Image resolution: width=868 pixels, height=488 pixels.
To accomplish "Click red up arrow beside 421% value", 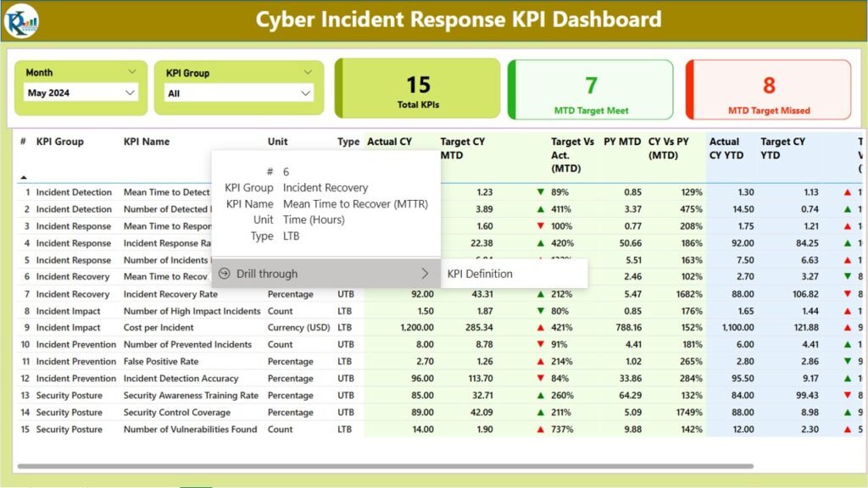I will click(541, 328).
